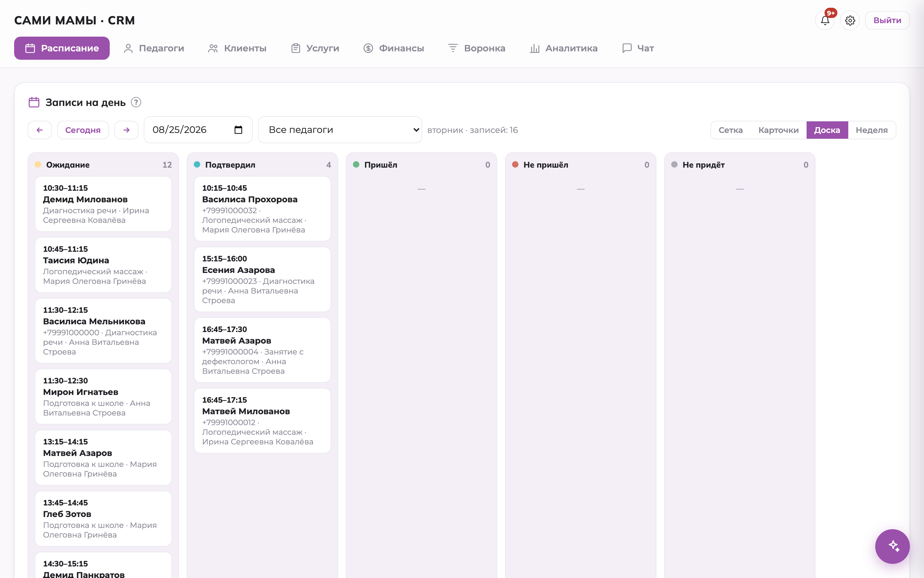The image size is (924, 578).
Task: Switch to Карточки view
Action: pyautogui.click(x=778, y=130)
